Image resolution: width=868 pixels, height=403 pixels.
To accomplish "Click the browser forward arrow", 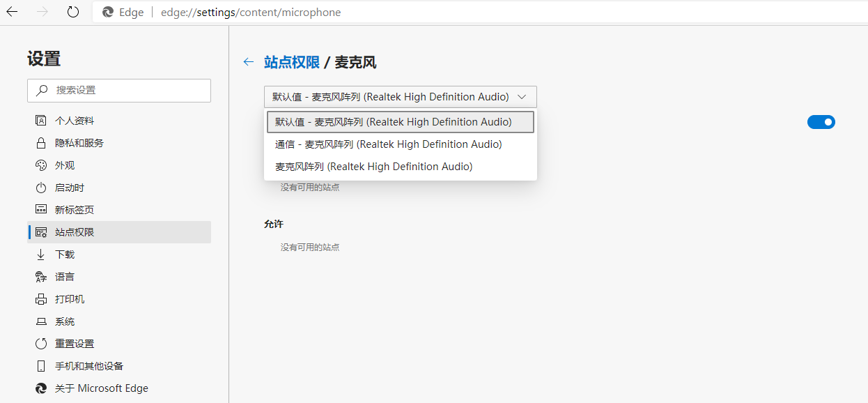I will [x=42, y=12].
